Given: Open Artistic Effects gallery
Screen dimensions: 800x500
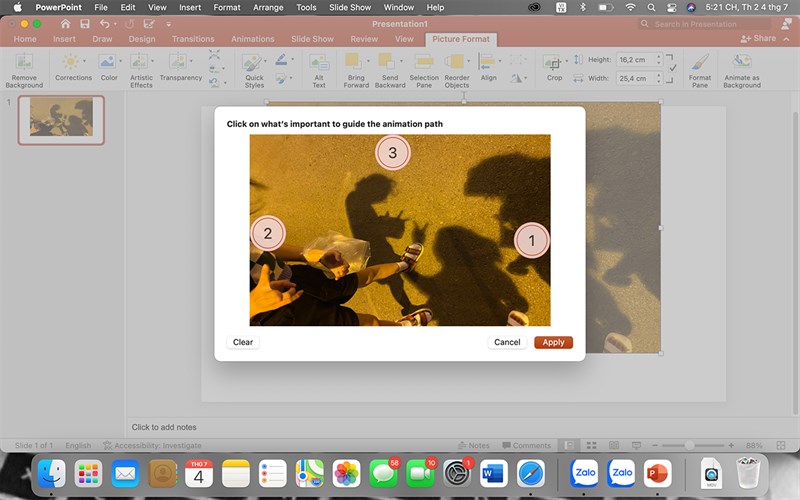Looking at the screenshot, I should coord(139,62).
